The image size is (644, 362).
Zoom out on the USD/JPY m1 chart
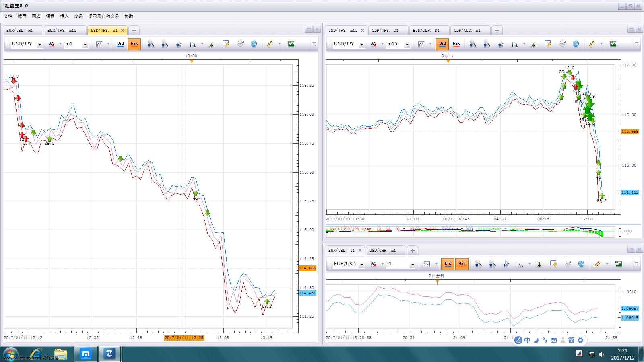(165, 44)
